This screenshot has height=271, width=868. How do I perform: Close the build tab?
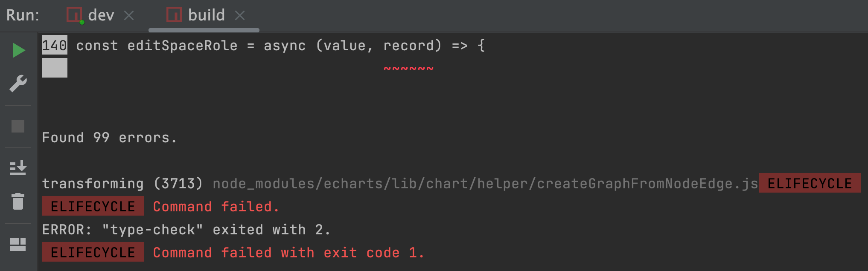click(240, 16)
